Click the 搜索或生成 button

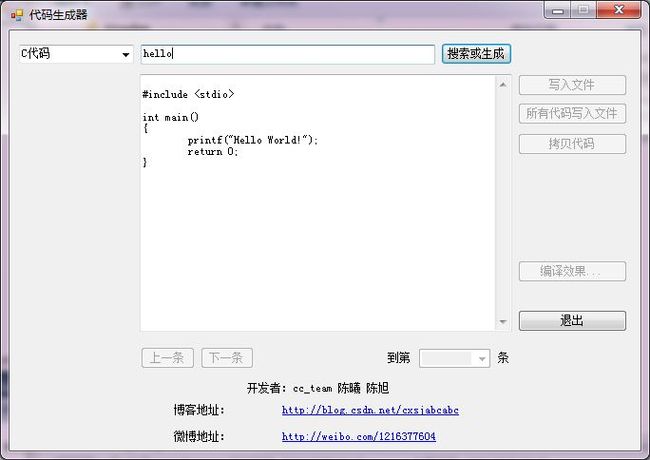476,54
